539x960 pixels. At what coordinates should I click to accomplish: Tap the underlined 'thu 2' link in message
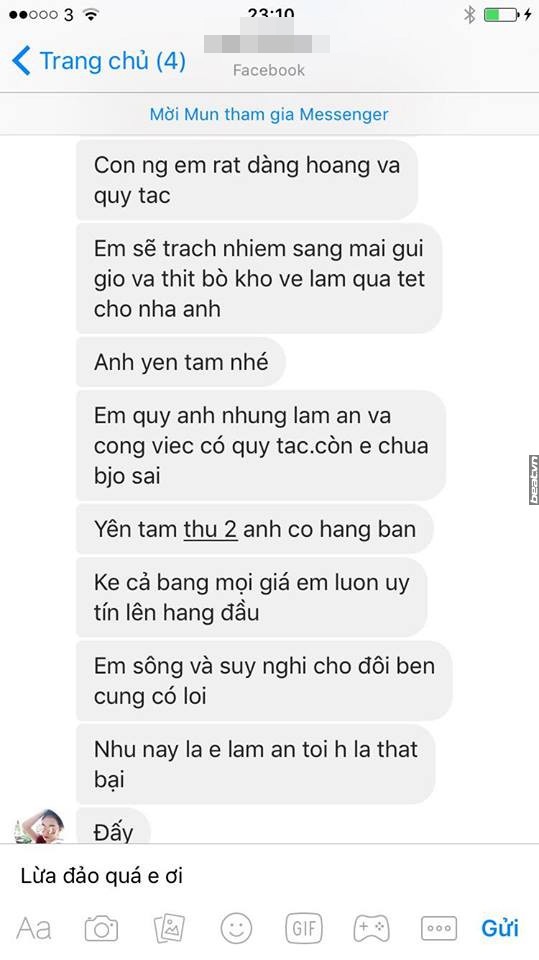(x=210, y=529)
